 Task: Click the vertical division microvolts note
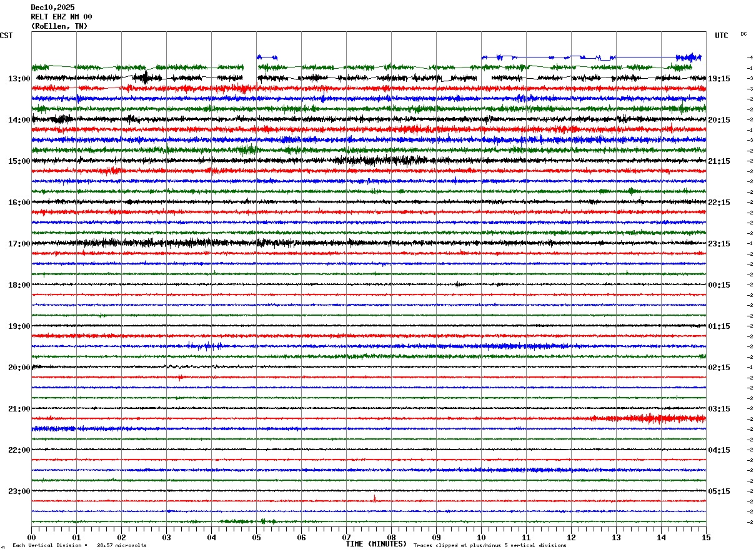tap(79, 545)
